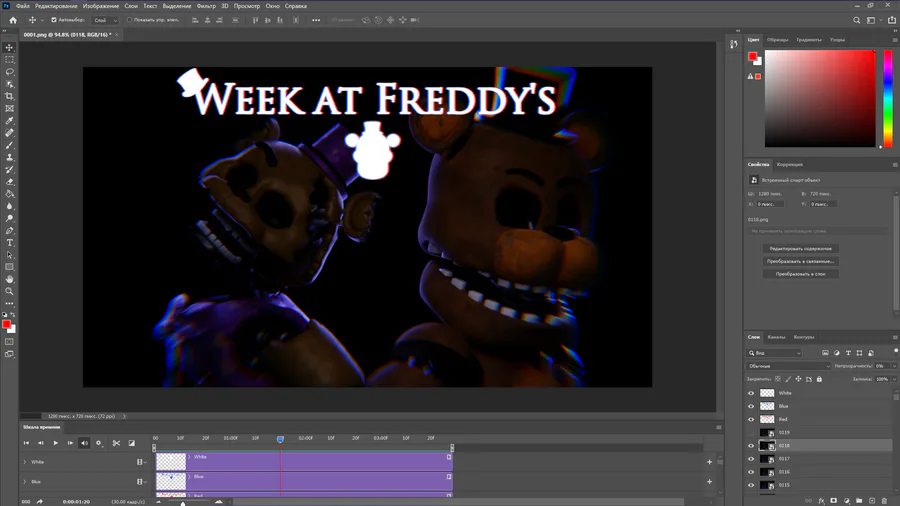The width and height of the screenshot is (900, 506).
Task: Expand the Blue track in timeline
Action: pyautogui.click(x=25, y=481)
